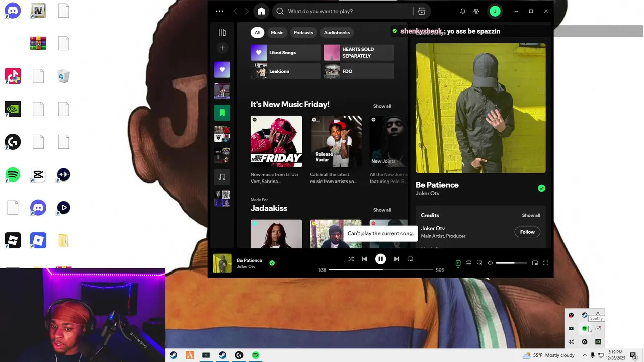
Task: Expand Your Library sidebar icon
Action: pyautogui.click(x=222, y=33)
